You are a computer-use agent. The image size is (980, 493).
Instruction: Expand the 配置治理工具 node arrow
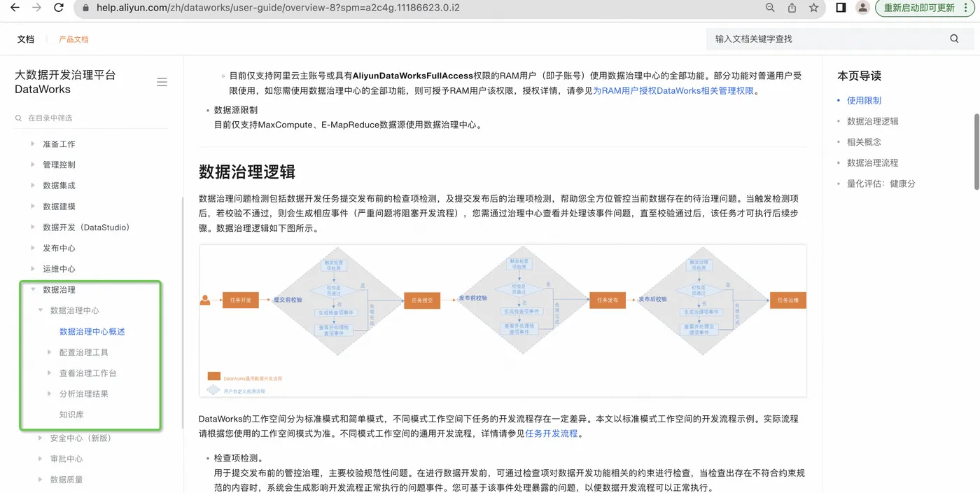(49, 352)
